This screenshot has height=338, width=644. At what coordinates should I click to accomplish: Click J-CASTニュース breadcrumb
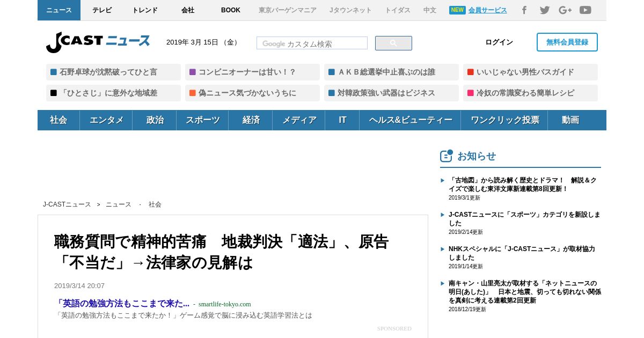tap(67, 204)
